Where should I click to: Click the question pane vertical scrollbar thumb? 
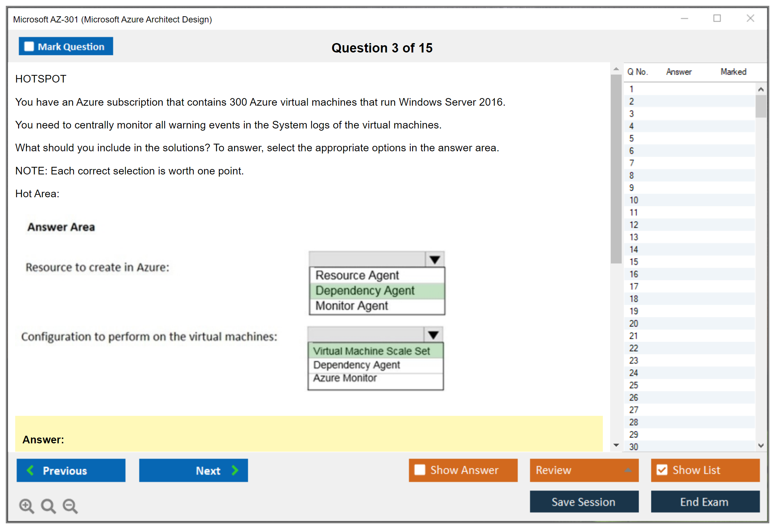(616, 169)
